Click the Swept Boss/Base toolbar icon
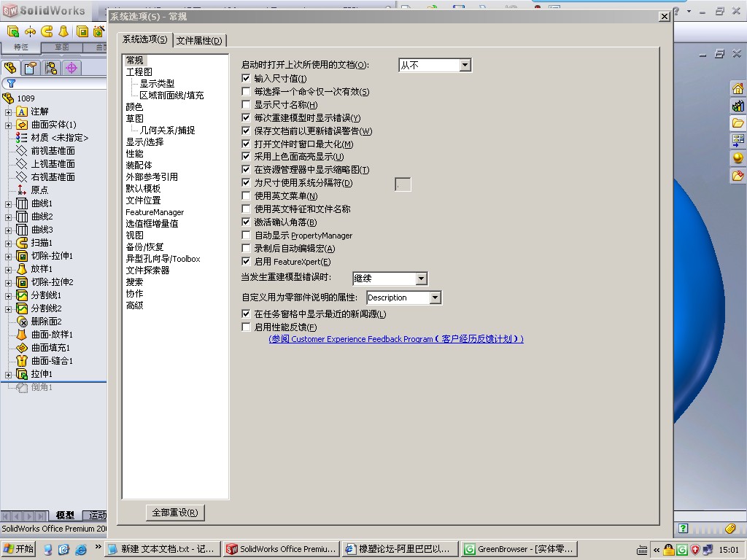Viewport: 747px width, 560px height. pyautogui.click(x=47, y=32)
